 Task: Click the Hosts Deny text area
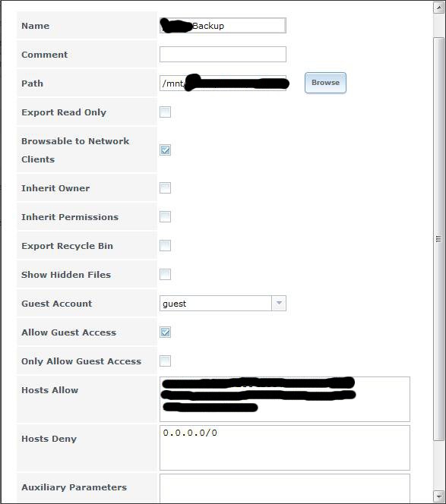click(285, 448)
